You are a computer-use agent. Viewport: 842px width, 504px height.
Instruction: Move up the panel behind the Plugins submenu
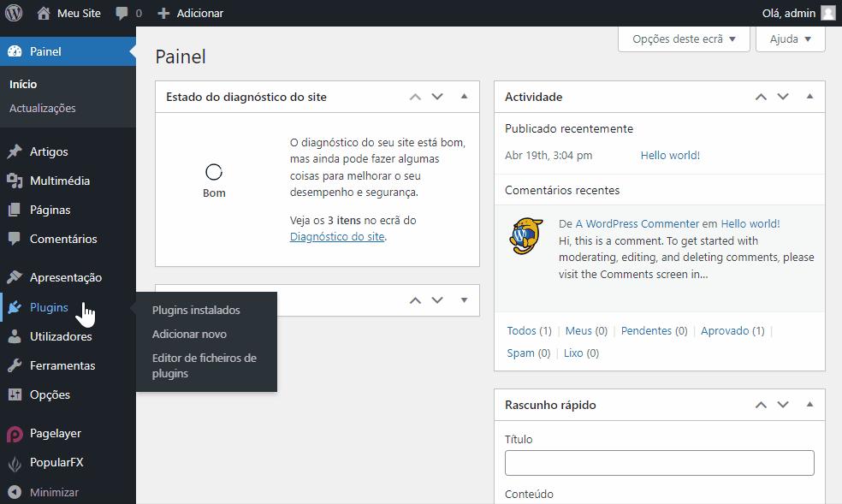click(415, 300)
